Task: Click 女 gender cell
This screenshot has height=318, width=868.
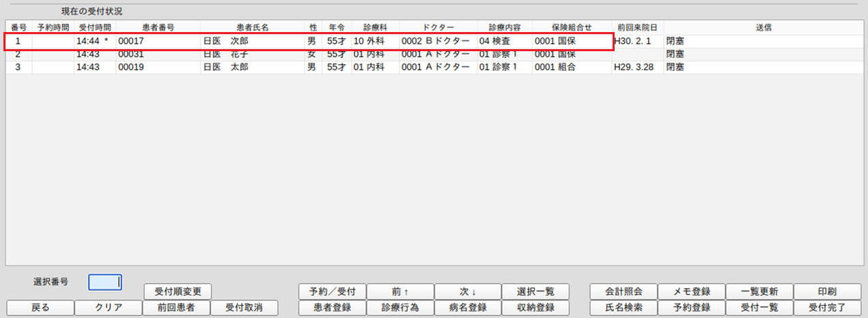Action: [x=311, y=54]
